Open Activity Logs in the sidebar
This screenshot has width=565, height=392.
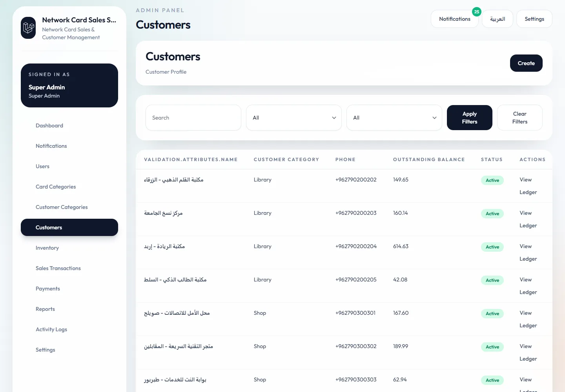pyautogui.click(x=69, y=329)
